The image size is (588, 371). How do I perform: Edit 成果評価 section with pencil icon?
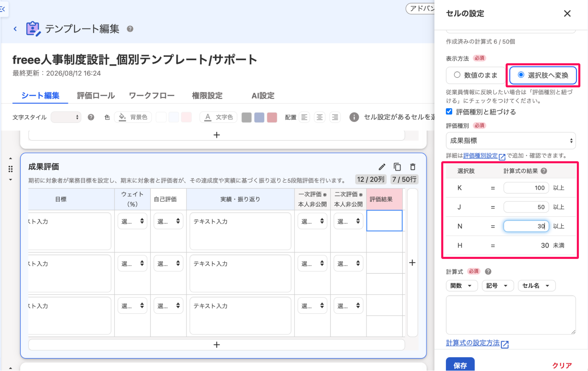tap(382, 167)
